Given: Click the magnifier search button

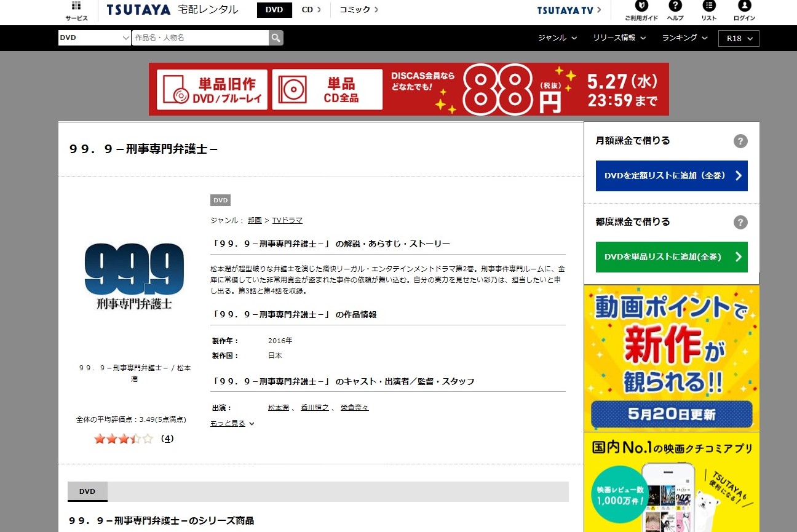Looking at the screenshot, I should (x=276, y=38).
